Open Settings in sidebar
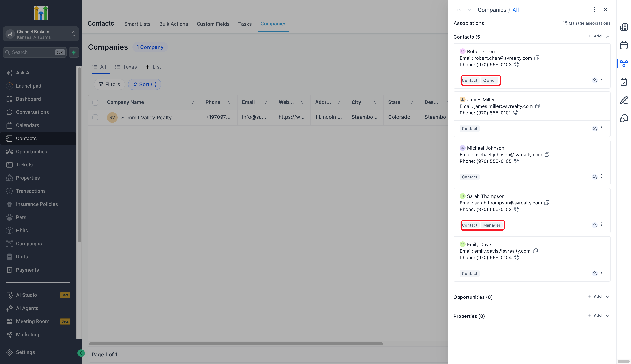Viewport: 631px width, 364px height. click(25, 352)
